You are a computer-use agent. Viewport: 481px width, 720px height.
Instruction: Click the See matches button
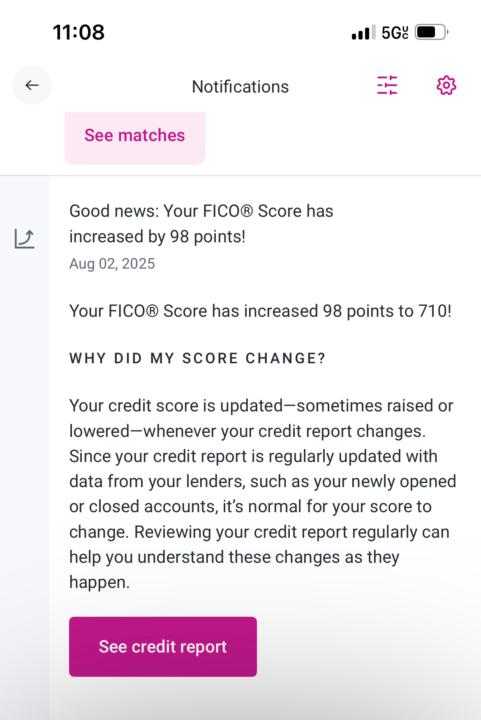[135, 137]
